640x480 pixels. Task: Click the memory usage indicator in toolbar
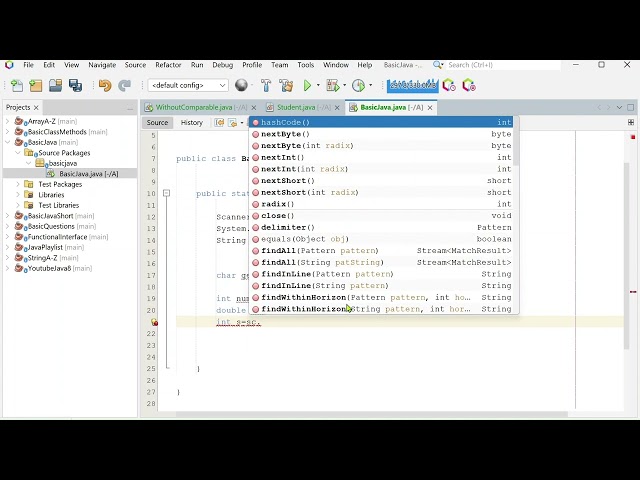pyautogui.click(x=413, y=85)
